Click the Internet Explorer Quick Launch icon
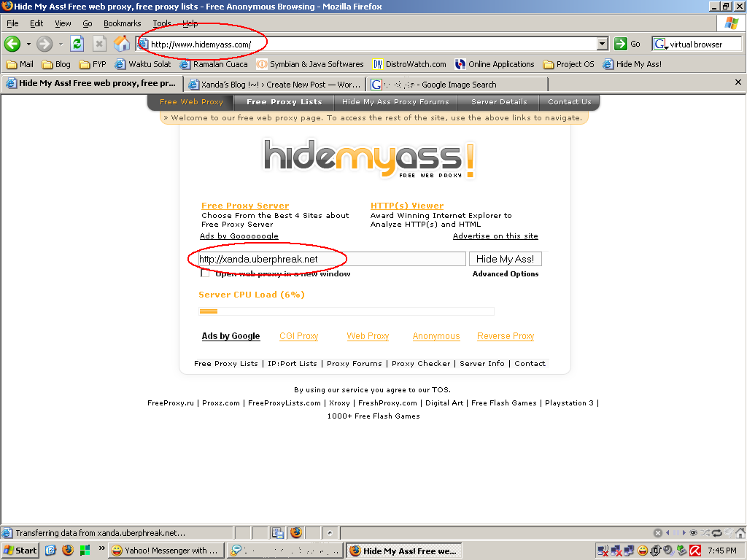Image resolution: width=747 pixels, height=560 pixels. [50, 551]
